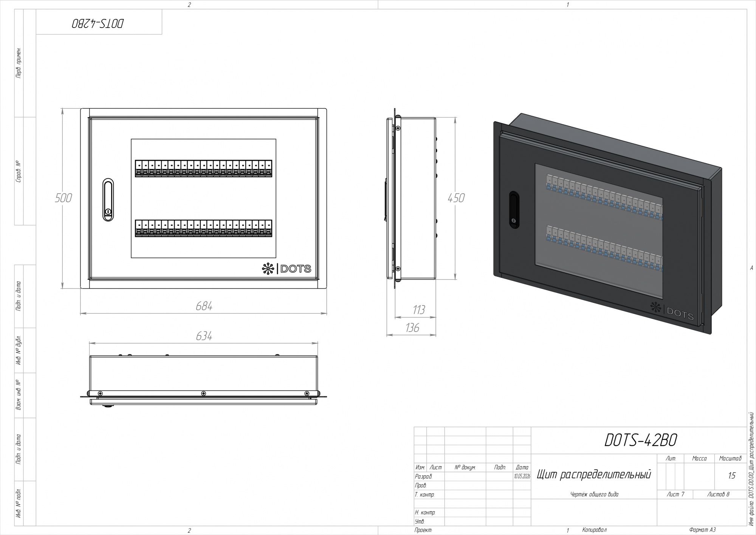Image resolution: width=756 pixels, height=535 pixels.
Task: Select the "Т. контр." row label
Action: (x=424, y=495)
